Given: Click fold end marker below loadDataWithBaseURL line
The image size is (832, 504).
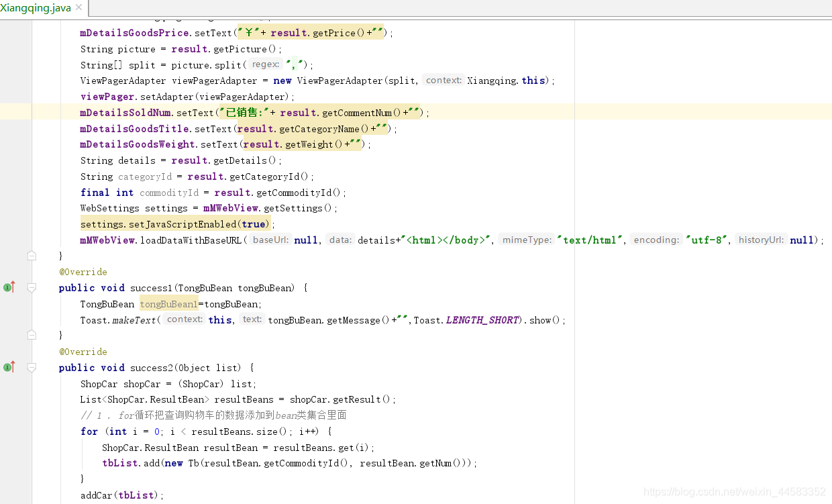Looking at the screenshot, I should click(32, 255).
